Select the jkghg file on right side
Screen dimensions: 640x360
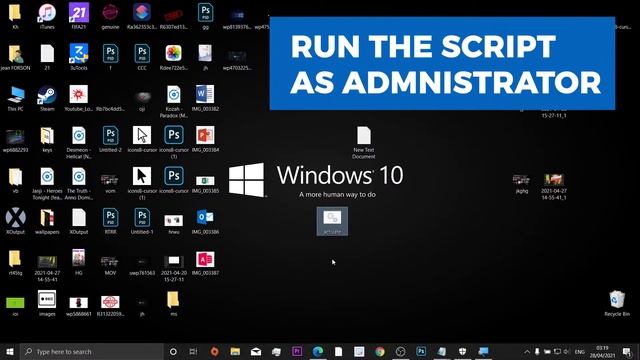point(522,184)
